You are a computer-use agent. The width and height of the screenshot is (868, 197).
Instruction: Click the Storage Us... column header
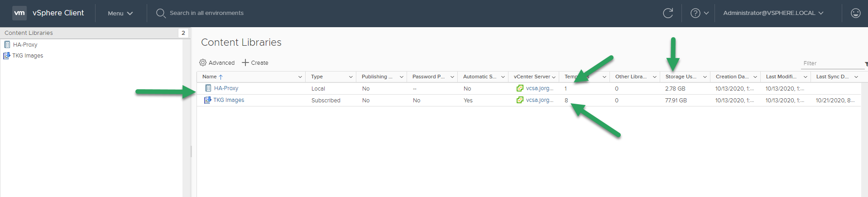681,77
